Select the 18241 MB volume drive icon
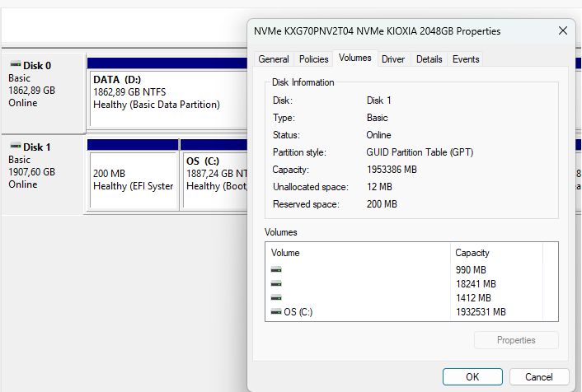 276,284
